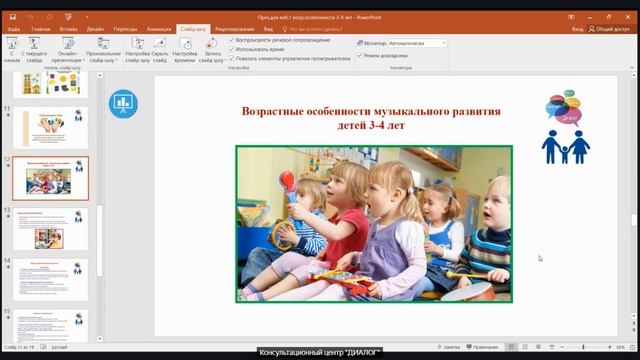Click the slide panel scroll down arrow
This screenshot has height=360, width=640.
[100, 339]
